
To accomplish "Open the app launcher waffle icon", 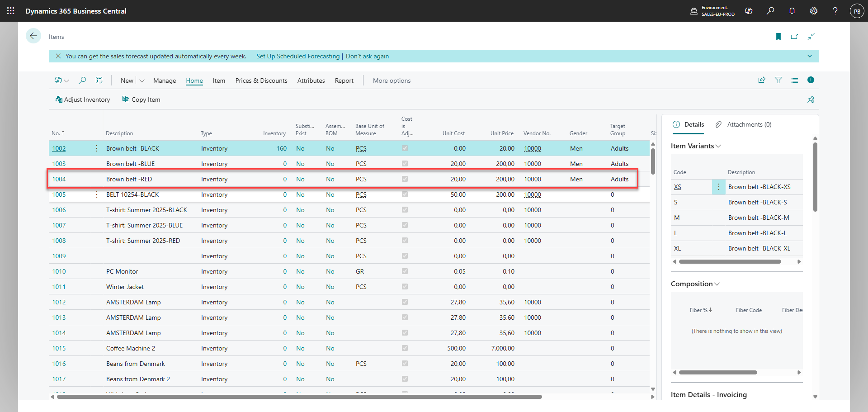I will (11, 11).
